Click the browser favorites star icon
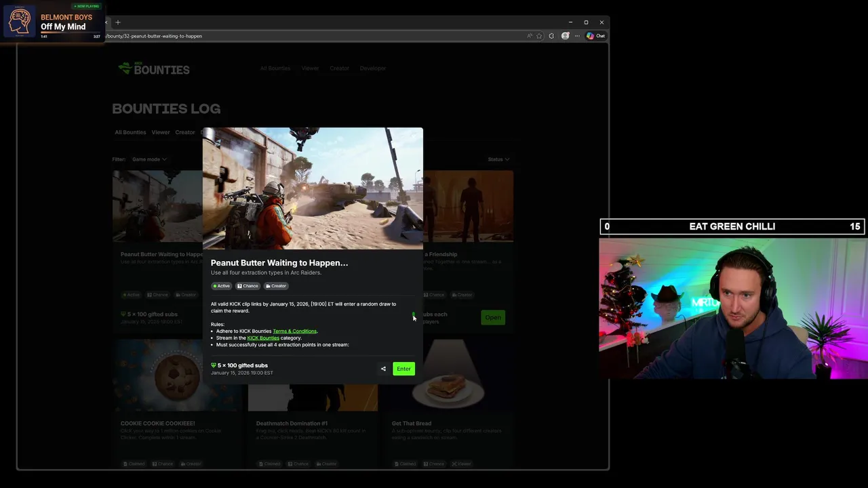The image size is (868, 488). pyautogui.click(x=539, y=36)
